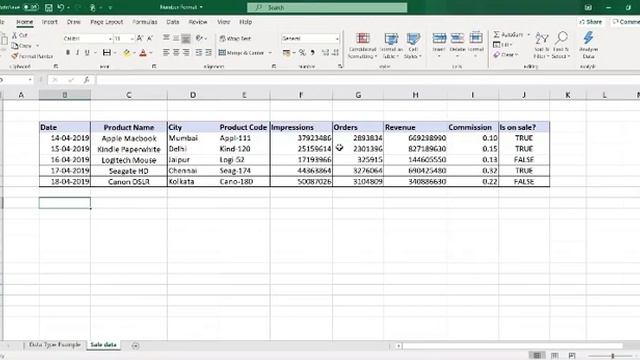Click the Merge & Center button
This screenshot has width=640, height=360.
click(241, 53)
